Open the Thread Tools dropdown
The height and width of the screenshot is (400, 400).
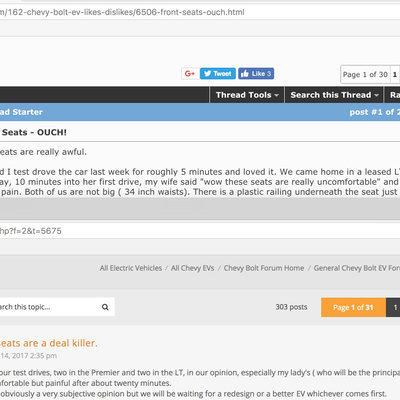click(x=247, y=95)
